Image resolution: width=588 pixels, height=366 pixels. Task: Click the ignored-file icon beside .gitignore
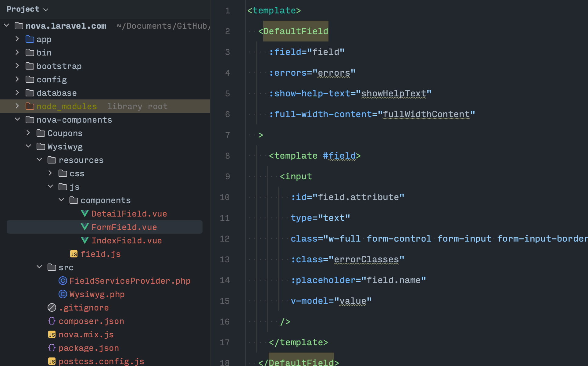(52, 307)
